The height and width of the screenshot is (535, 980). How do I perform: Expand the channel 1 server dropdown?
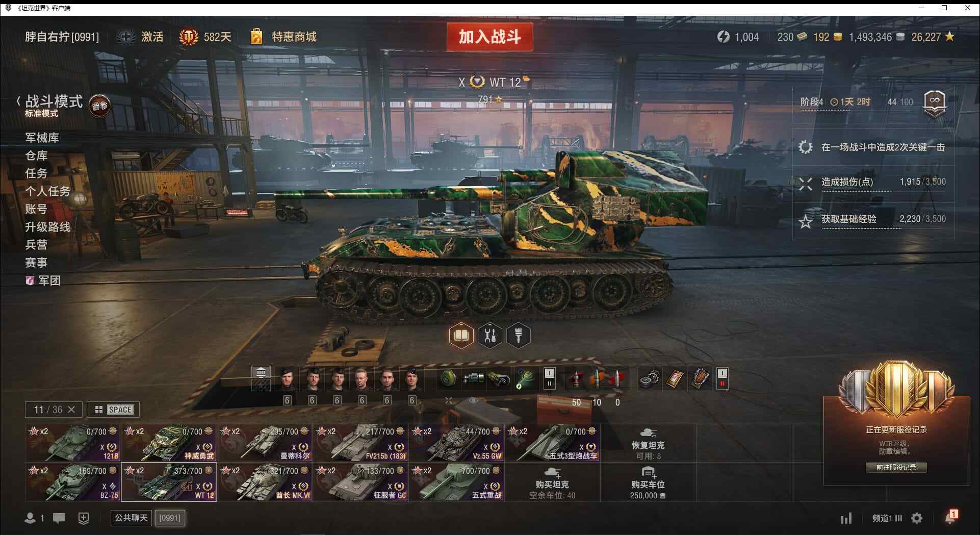887,518
